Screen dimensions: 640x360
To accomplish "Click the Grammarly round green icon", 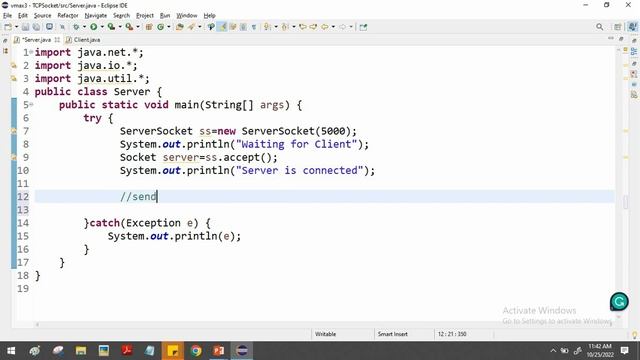I will click(x=619, y=302).
